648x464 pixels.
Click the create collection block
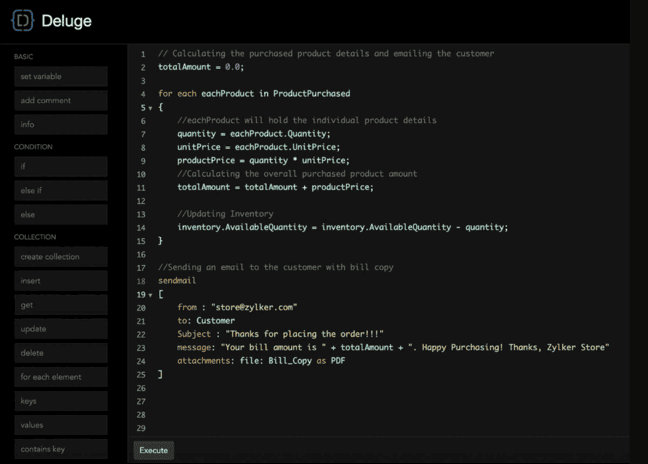click(x=61, y=257)
